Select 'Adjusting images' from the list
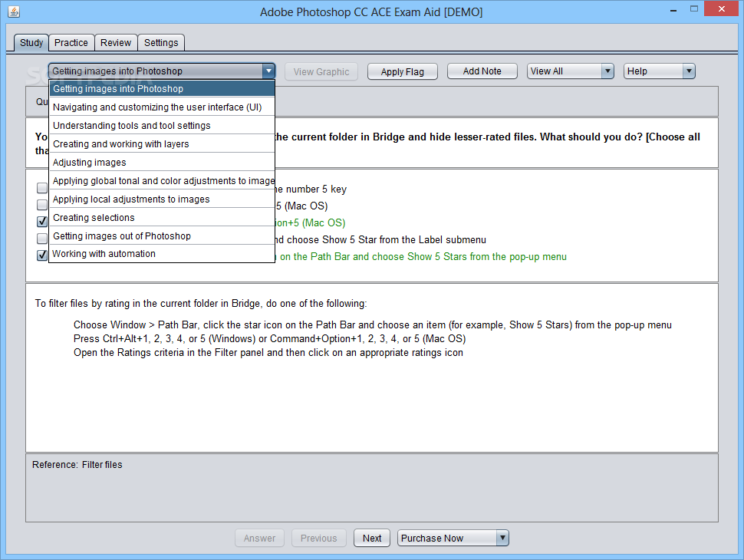Image resolution: width=744 pixels, height=560 pixels. (x=162, y=163)
